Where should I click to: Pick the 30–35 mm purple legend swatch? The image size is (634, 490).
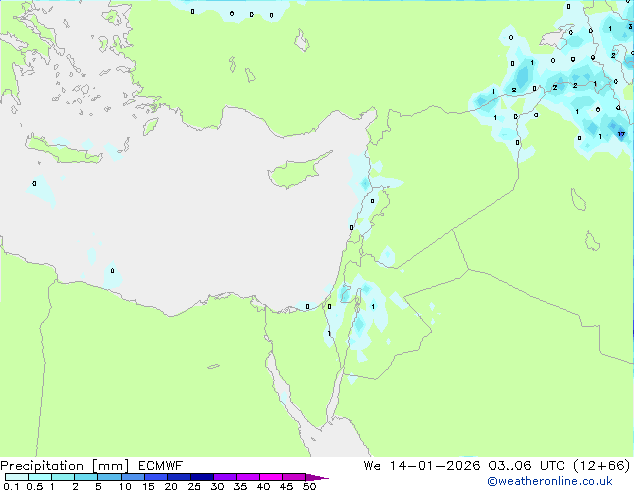pyautogui.click(x=225, y=477)
